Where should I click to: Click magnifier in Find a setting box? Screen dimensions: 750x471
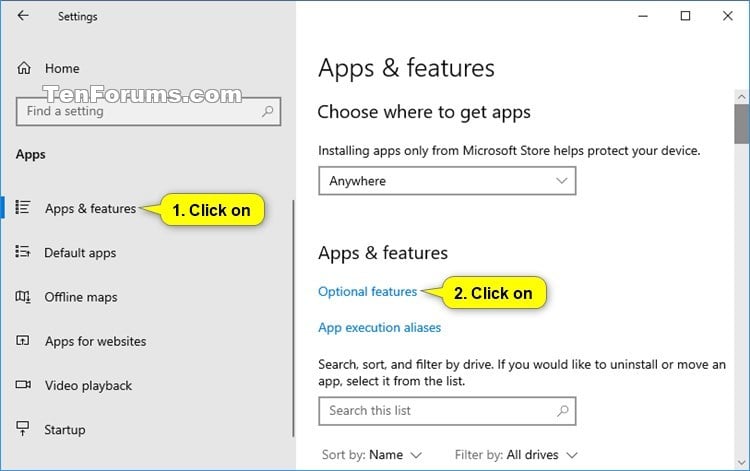pos(267,111)
